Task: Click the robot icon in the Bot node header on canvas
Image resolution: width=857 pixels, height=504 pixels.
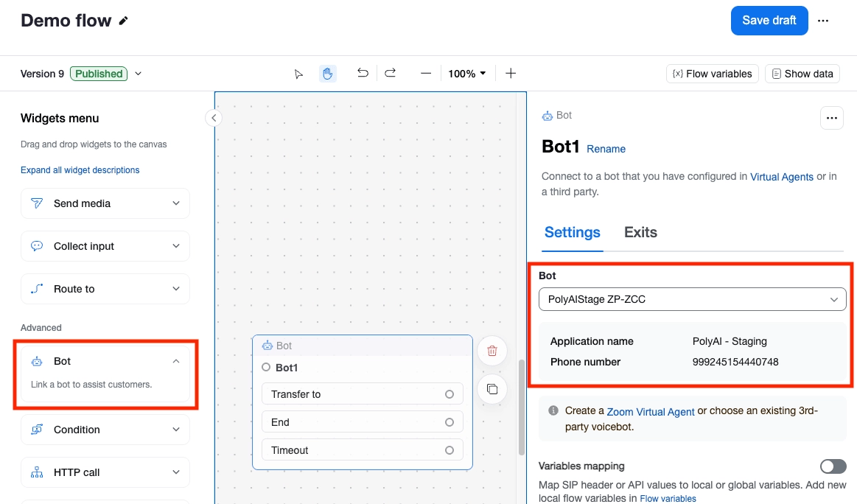Action: pyautogui.click(x=267, y=346)
